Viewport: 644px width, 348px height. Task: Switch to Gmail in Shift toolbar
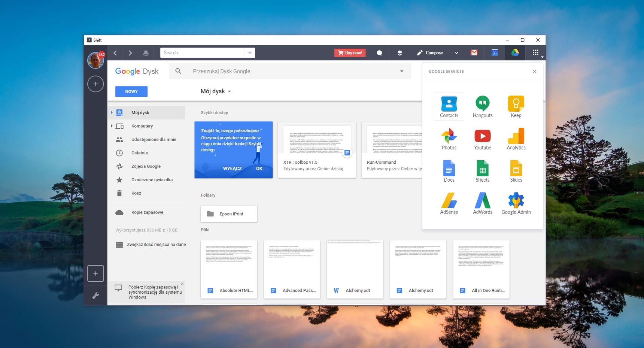pos(474,53)
